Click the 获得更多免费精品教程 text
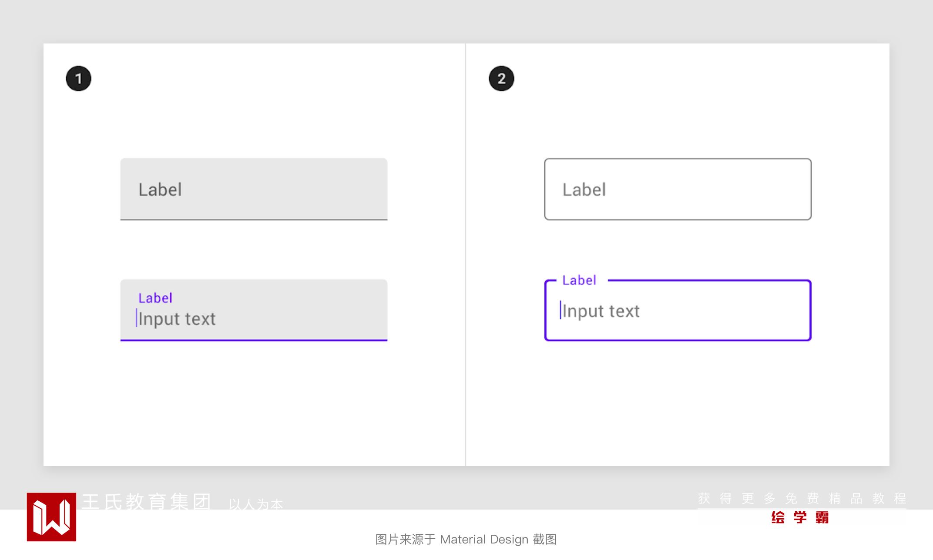Image resolution: width=933 pixels, height=560 pixels. point(802,498)
